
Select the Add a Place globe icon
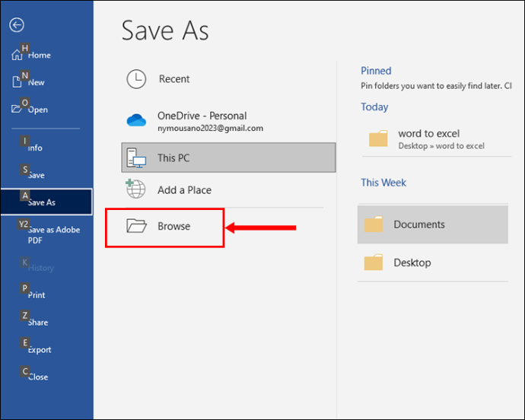[x=135, y=189]
